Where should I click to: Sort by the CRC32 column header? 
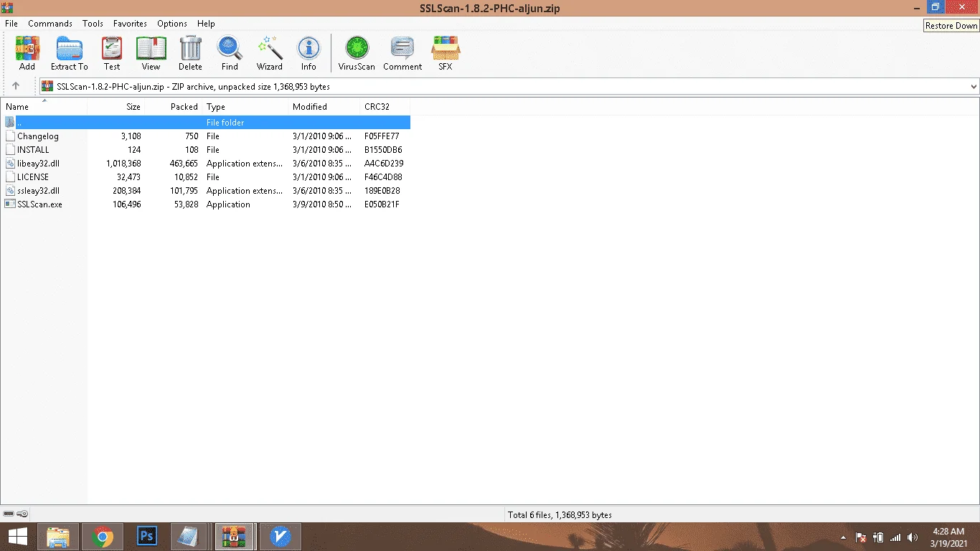(x=385, y=107)
